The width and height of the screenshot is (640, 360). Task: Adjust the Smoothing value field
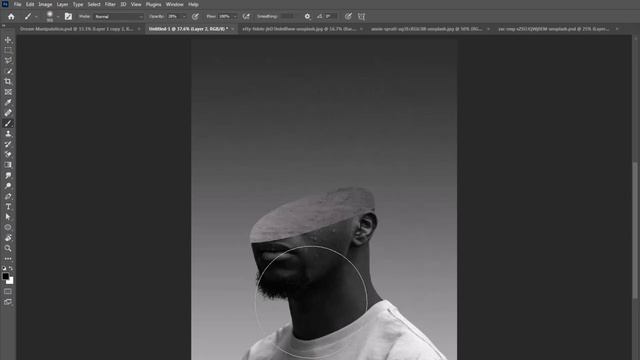pyautogui.click(x=287, y=16)
